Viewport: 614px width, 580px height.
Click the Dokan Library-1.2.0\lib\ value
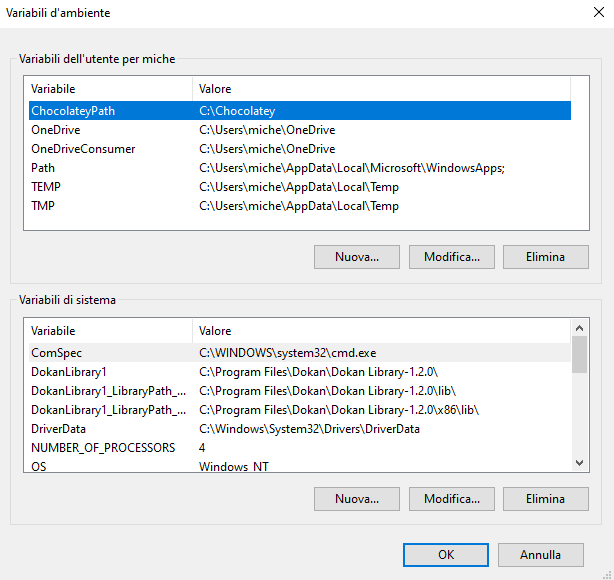(x=327, y=391)
